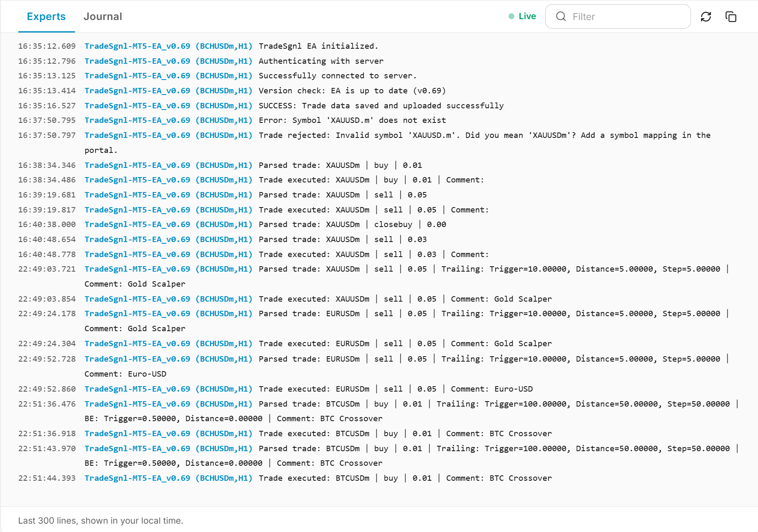Click timestamp 22:51:36.476

click(x=47, y=404)
